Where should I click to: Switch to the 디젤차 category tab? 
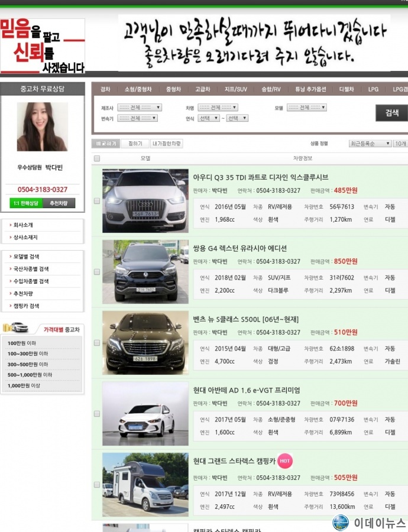pyautogui.click(x=346, y=89)
